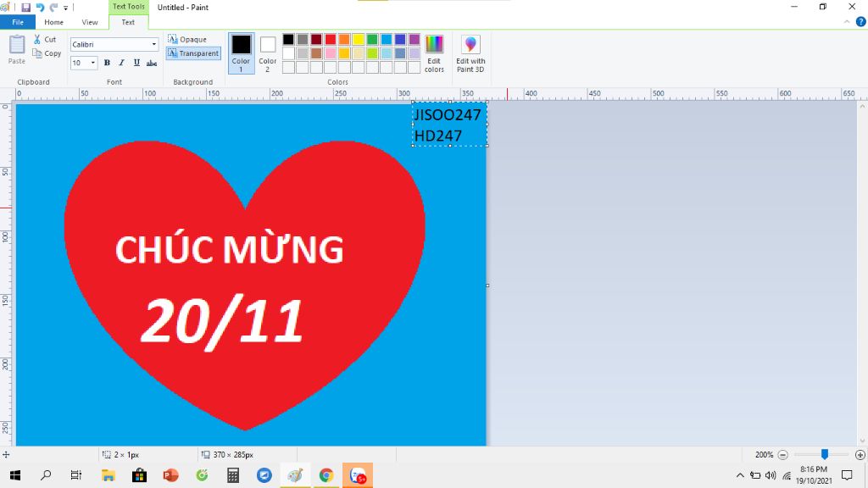Click the Text Tools contextual tab header
This screenshot has width=868, height=488.
coord(129,7)
